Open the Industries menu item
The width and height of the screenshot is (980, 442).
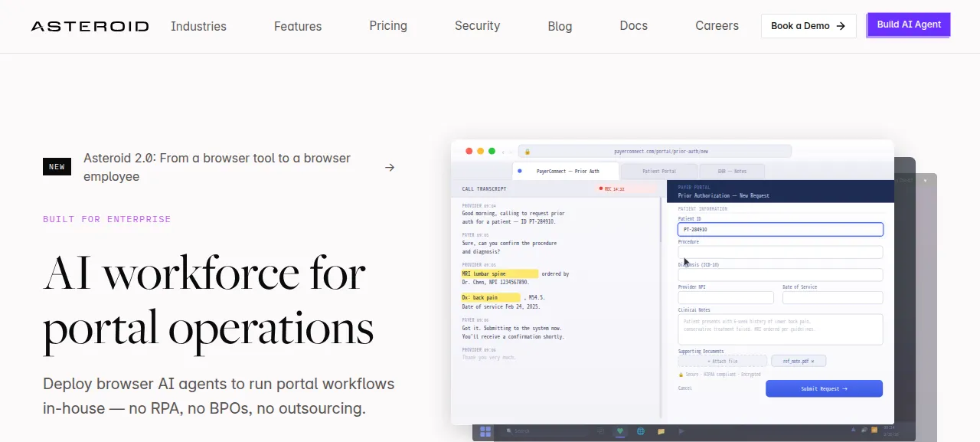198,26
